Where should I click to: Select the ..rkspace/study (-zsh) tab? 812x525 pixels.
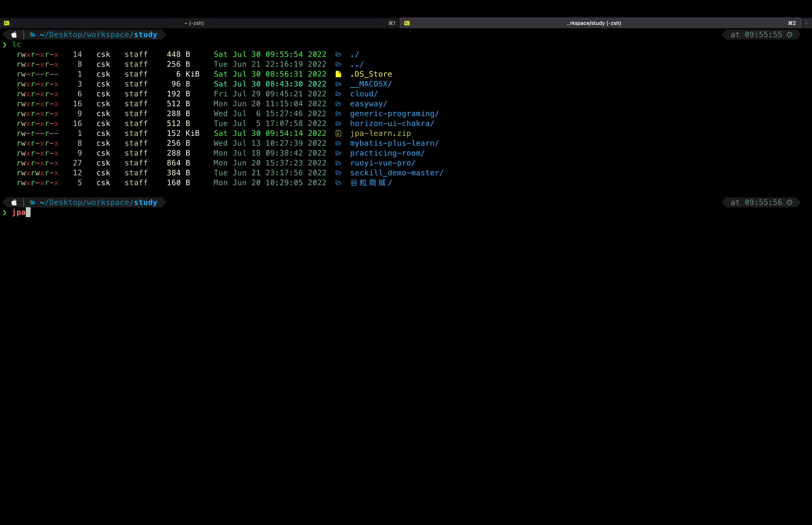pos(593,23)
